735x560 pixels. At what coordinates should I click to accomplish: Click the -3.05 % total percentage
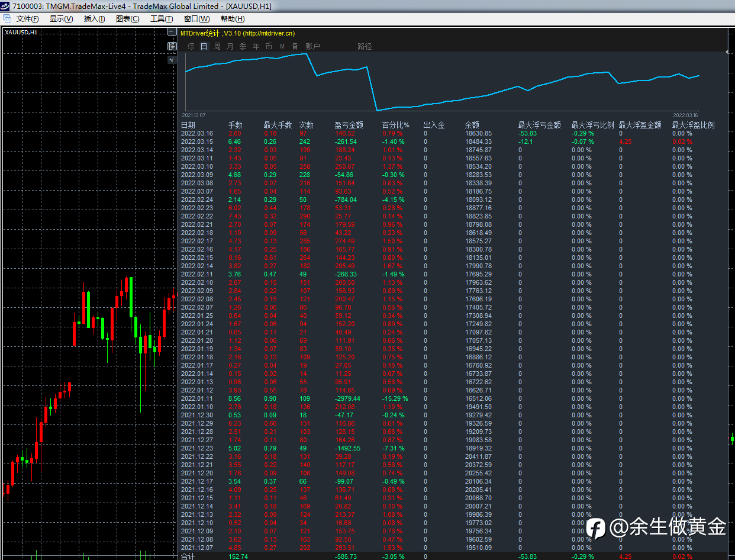(393, 556)
